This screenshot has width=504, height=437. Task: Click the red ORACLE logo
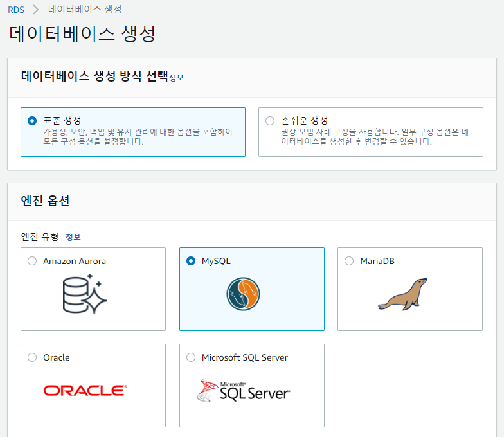(85, 391)
